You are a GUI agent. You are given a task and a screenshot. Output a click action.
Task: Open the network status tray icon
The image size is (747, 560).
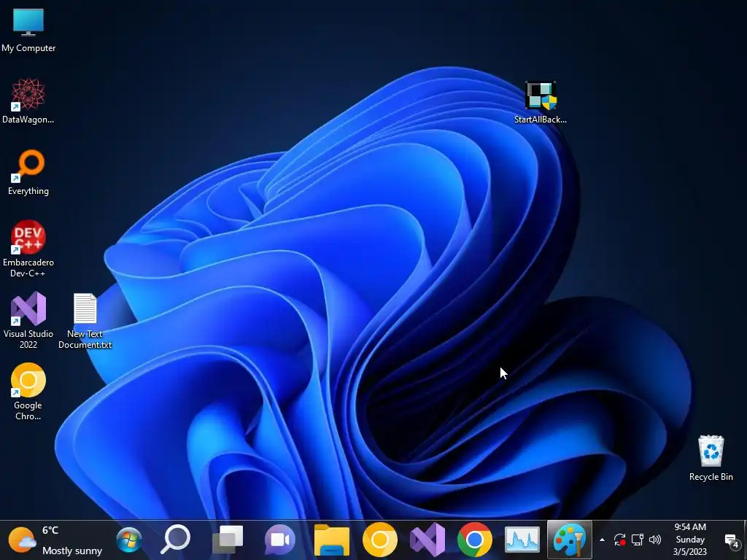(x=638, y=540)
